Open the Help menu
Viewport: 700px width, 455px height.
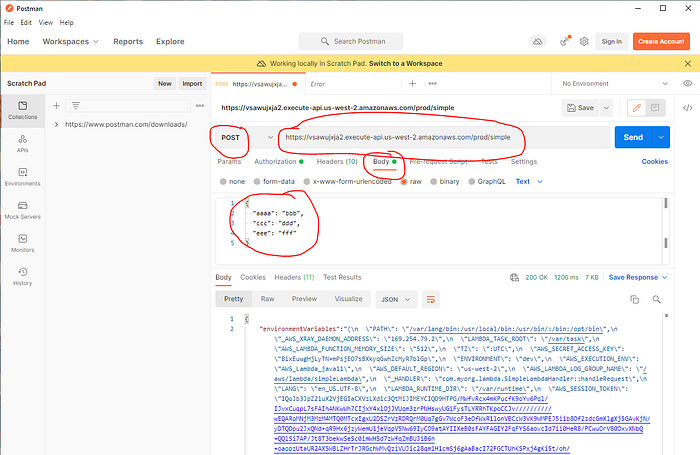click(67, 22)
